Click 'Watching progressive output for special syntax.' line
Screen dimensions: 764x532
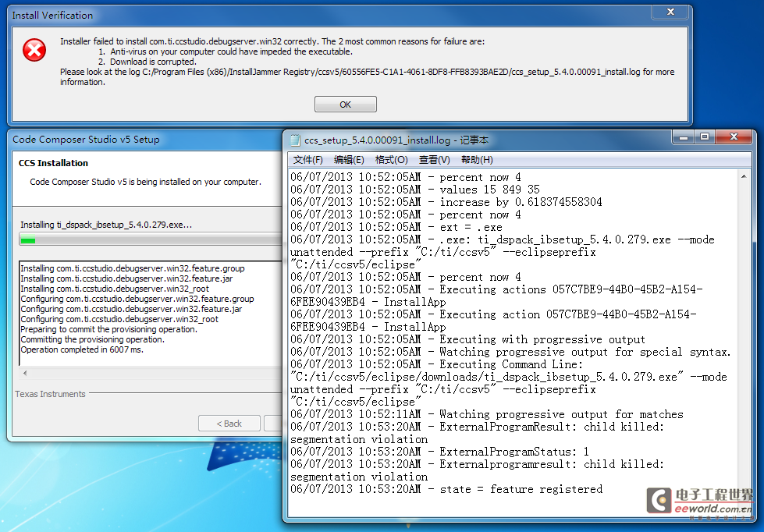(x=510, y=352)
